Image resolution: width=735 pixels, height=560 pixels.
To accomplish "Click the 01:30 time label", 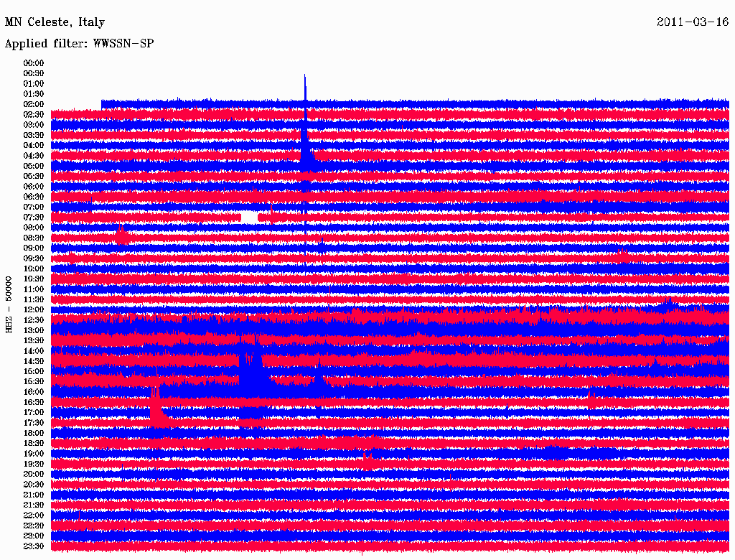I will 33,94.
